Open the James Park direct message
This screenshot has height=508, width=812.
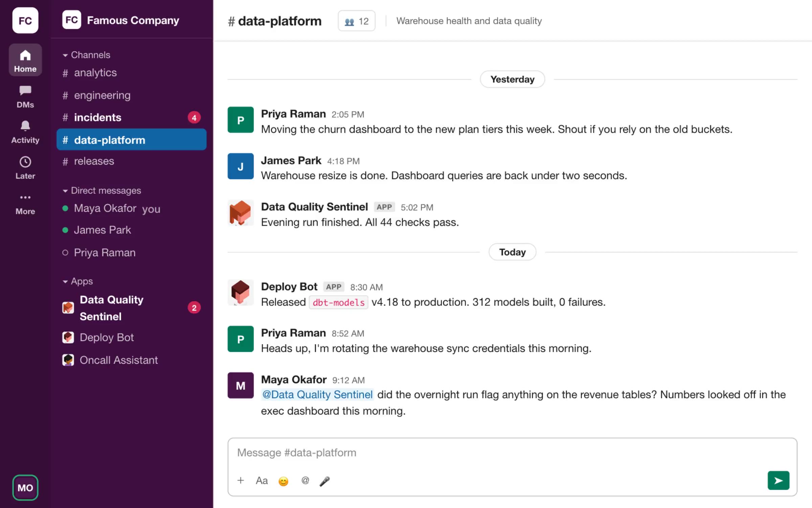click(x=131, y=230)
